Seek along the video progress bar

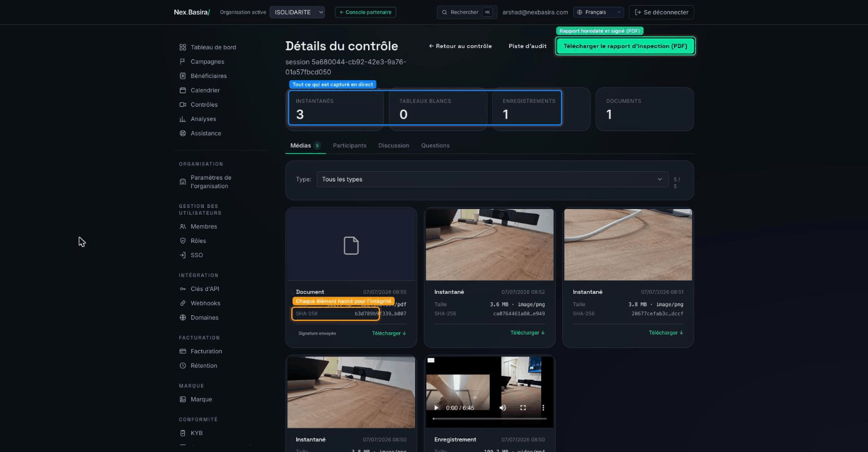coord(490,419)
